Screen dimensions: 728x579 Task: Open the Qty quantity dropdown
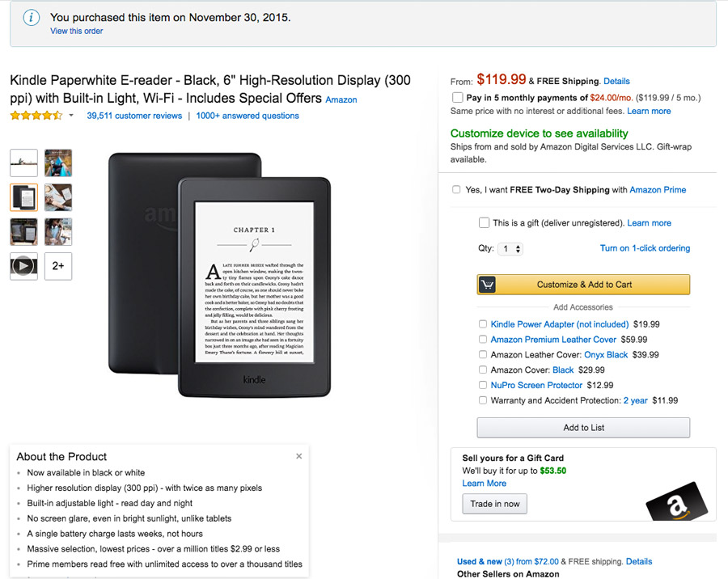[x=511, y=249]
